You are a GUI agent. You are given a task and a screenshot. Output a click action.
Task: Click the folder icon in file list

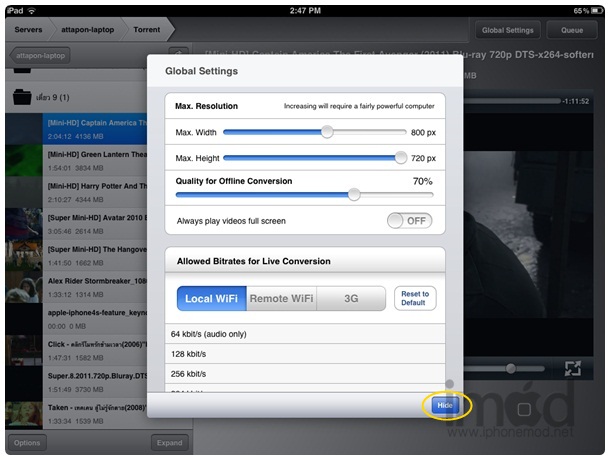pos(23,98)
